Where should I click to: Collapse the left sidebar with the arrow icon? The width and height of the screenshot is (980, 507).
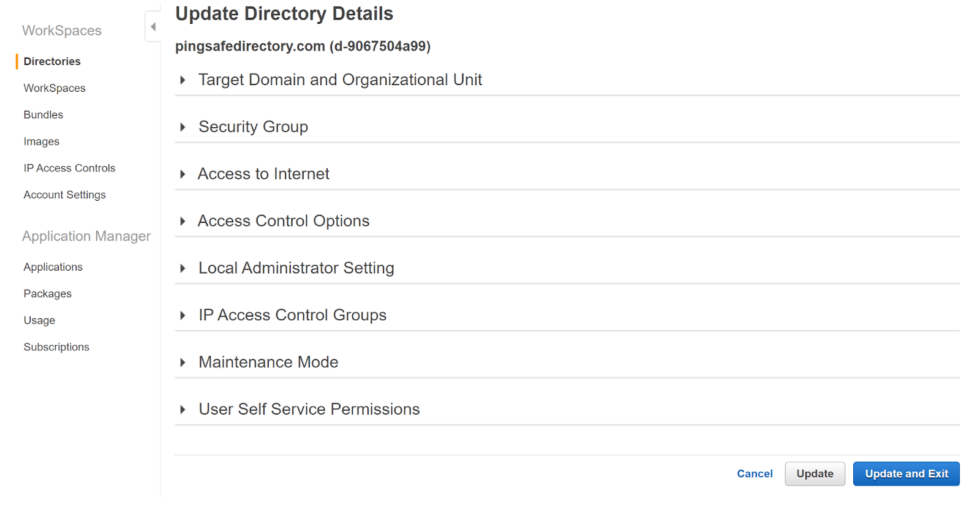(x=153, y=27)
